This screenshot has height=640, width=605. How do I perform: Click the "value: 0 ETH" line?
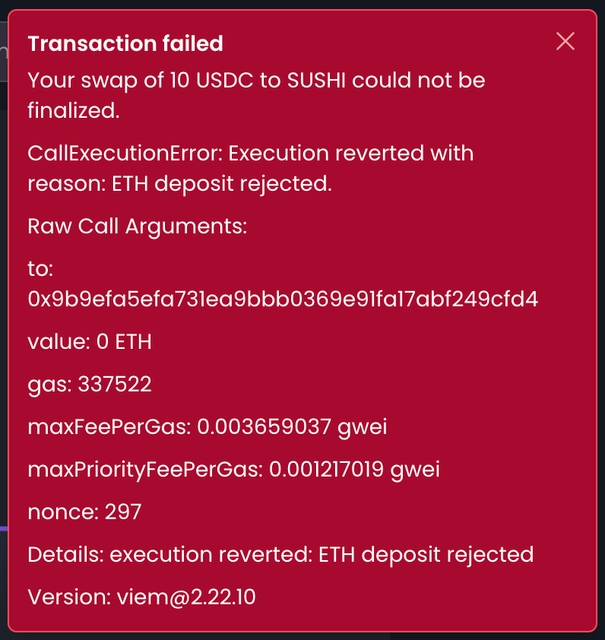pyautogui.click(x=89, y=341)
